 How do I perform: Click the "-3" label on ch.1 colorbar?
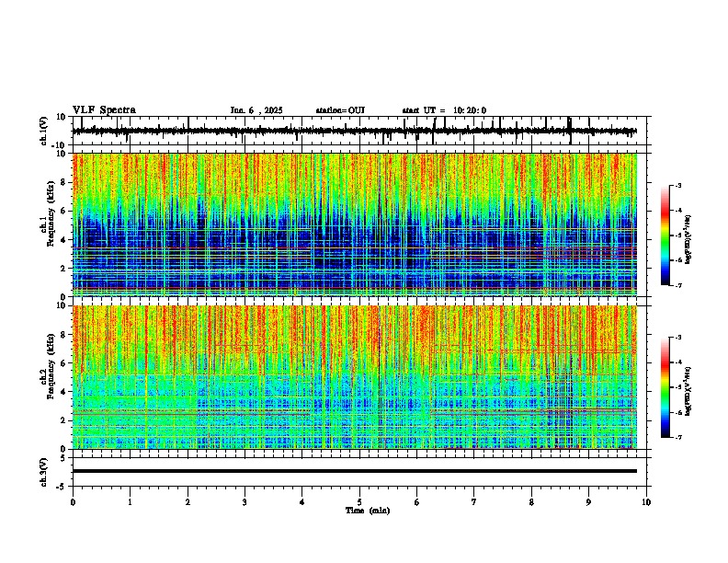coord(678,186)
